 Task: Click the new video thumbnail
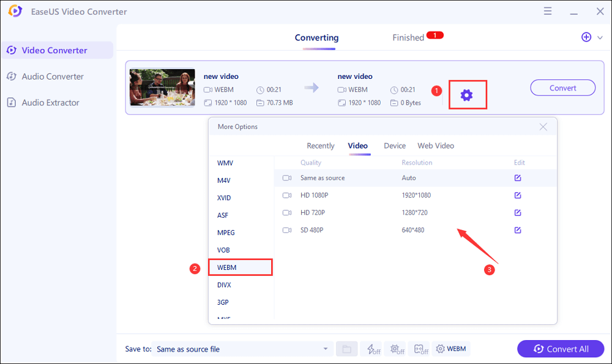(162, 87)
